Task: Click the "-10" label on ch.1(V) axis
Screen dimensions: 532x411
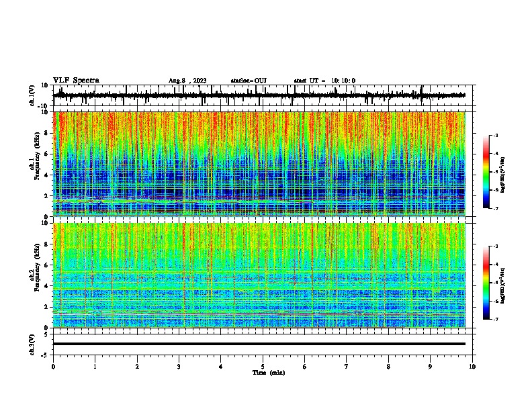Action: click(x=43, y=106)
